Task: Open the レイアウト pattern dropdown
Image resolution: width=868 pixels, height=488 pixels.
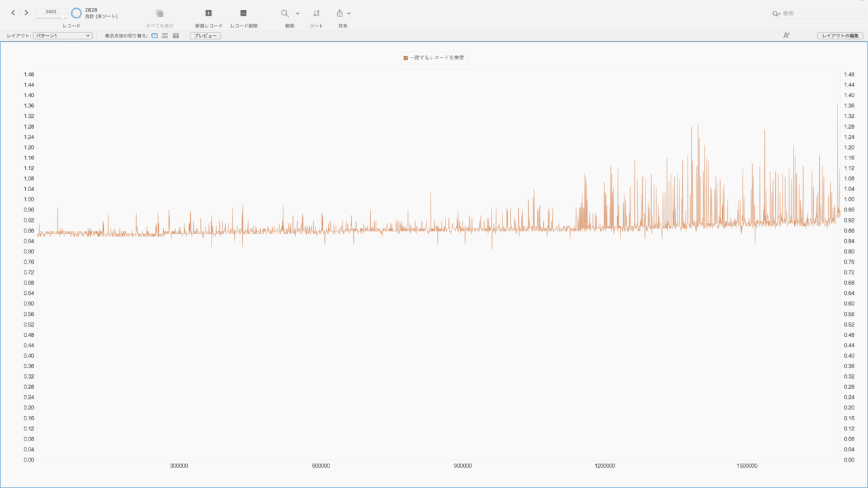Action: pos(62,35)
